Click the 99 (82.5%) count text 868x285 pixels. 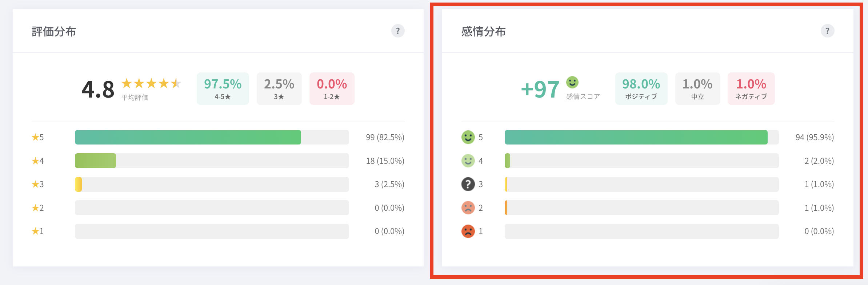pyautogui.click(x=385, y=137)
